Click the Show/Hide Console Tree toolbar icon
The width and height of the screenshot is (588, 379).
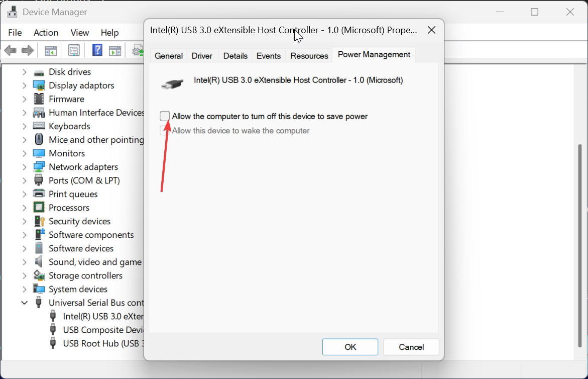[x=51, y=50]
